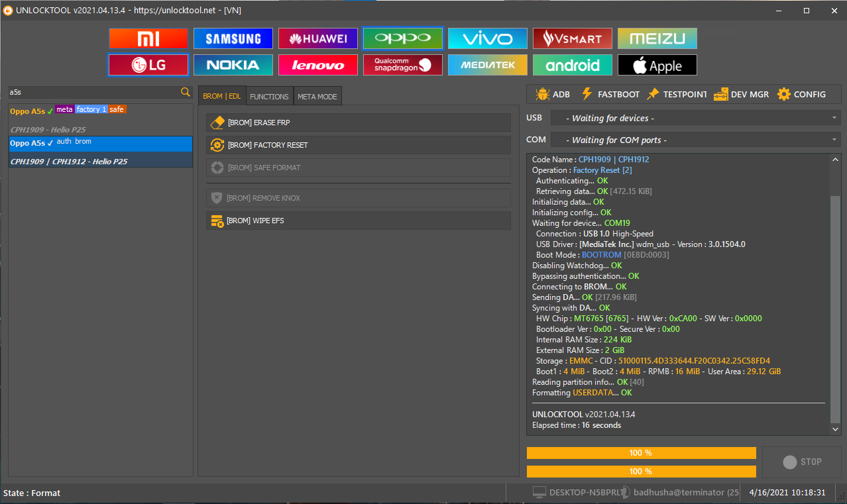847x504 pixels.
Task: Open the DEV MGR toolbar label
Action: (x=750, y=95)
